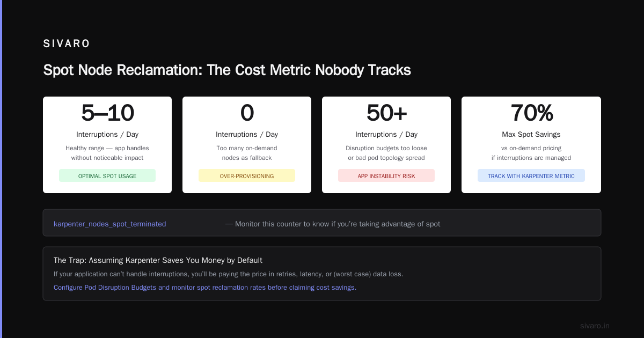Select the headline 'Spot Node Reclamation' title
This screenshot has width=644, height=338.
point(227,70)
